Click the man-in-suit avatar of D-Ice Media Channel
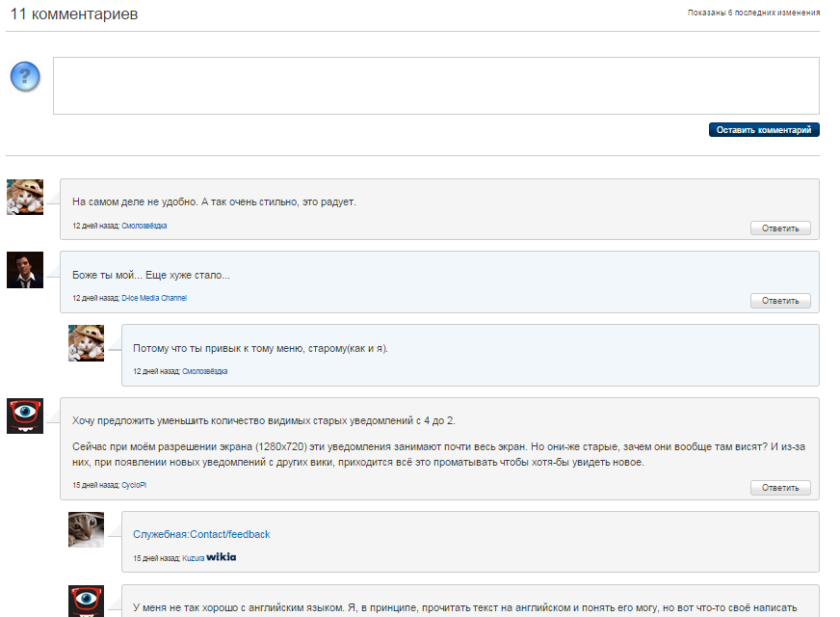Viewport: 840px width, 617px height. point(25,270)
